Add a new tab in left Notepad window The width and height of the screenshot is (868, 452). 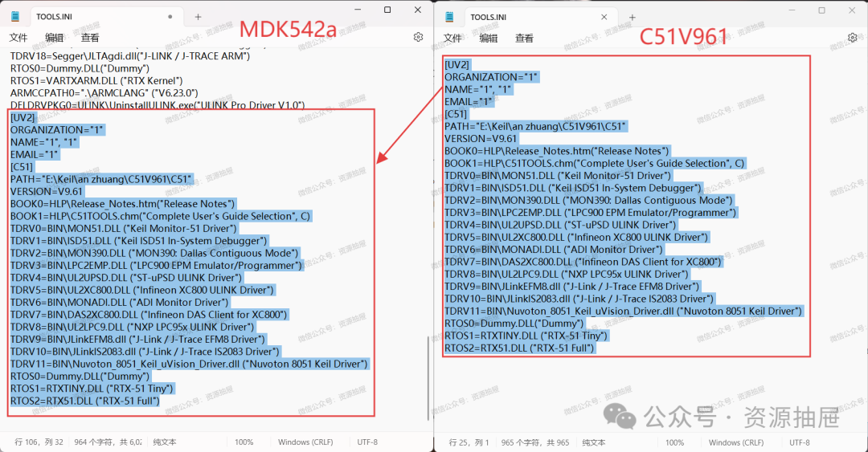click(198, 17)
